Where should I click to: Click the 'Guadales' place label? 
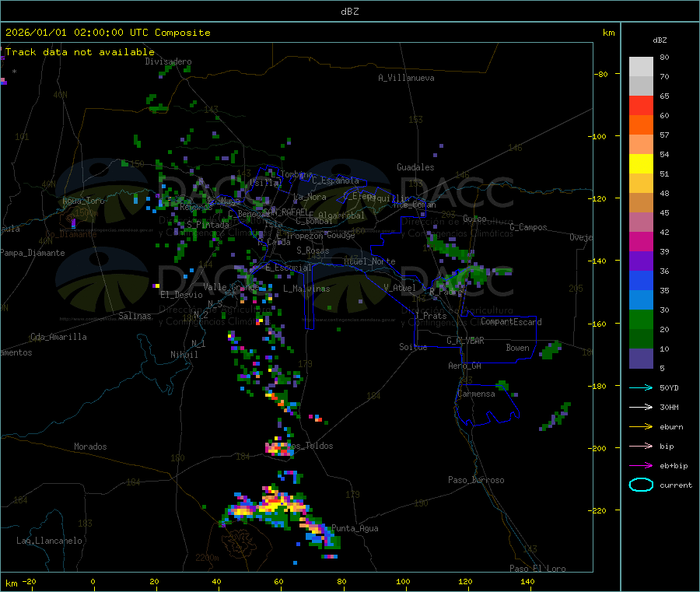pos(415,167)
